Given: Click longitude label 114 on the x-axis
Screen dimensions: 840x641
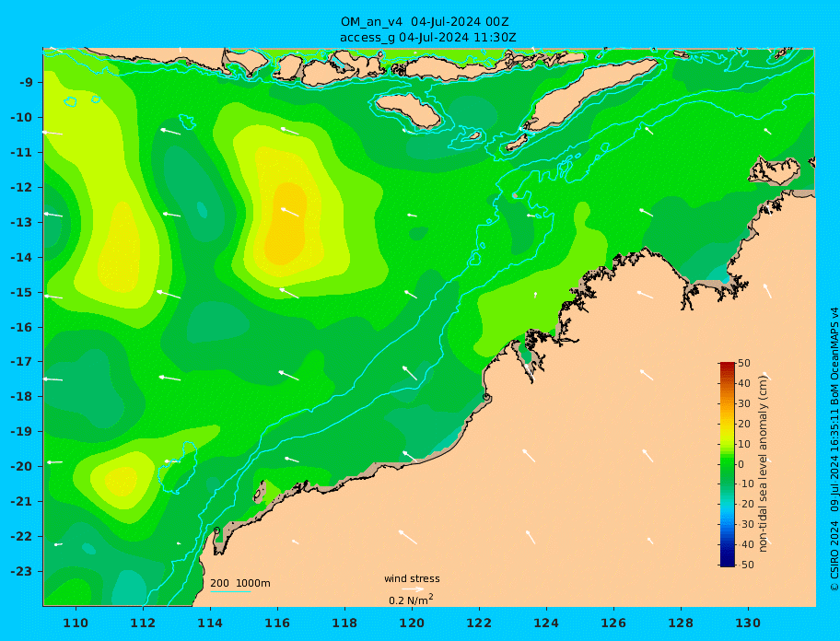Looking at the screenshot, I should click(210, 623).
